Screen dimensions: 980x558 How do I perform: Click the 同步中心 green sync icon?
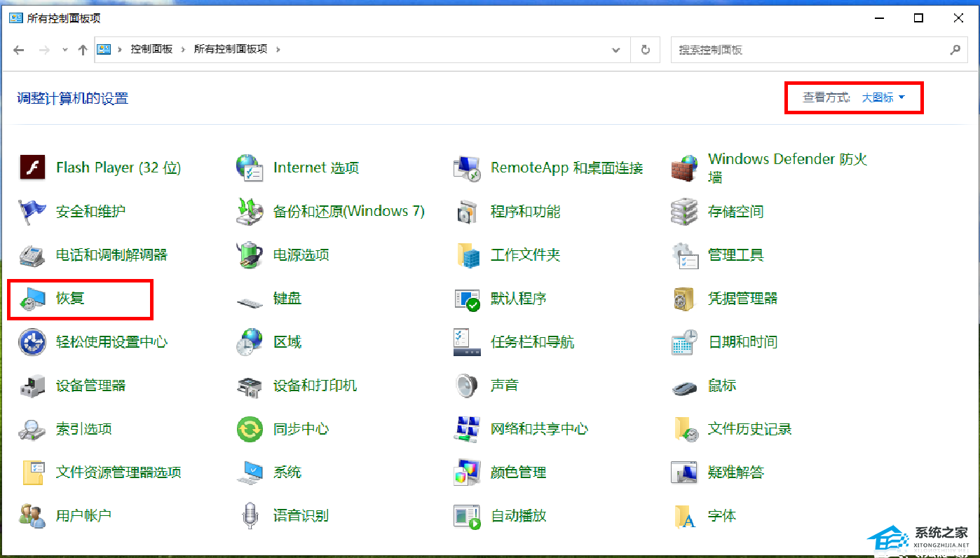tap(249, 429)
